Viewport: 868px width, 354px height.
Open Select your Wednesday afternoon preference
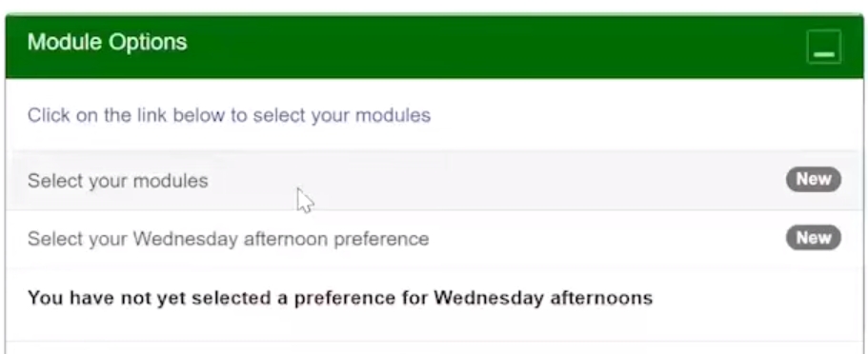click(228, 239)
